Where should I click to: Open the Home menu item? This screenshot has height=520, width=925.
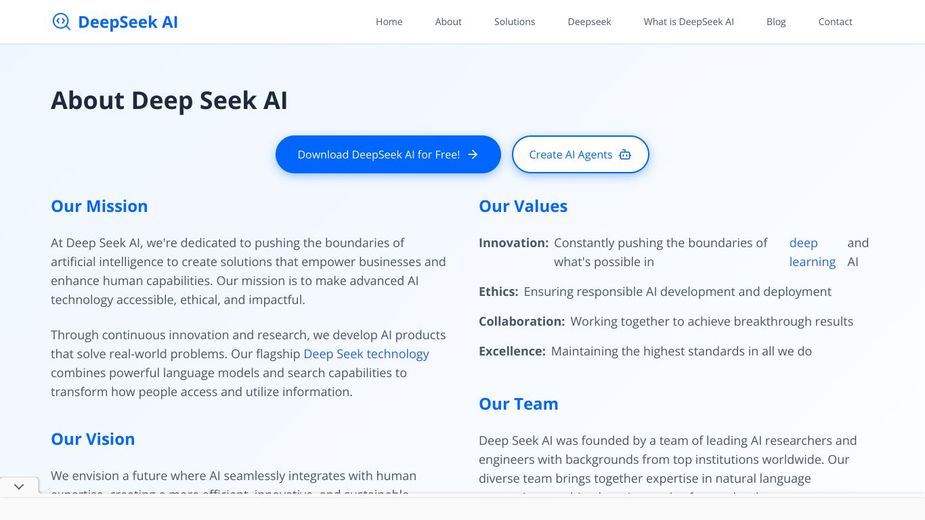tap(389, 22)
